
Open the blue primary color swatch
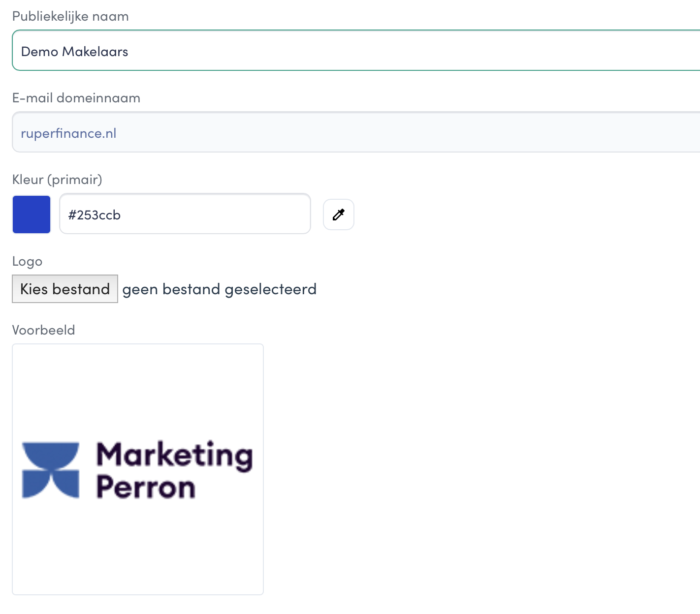click(32, 215)
